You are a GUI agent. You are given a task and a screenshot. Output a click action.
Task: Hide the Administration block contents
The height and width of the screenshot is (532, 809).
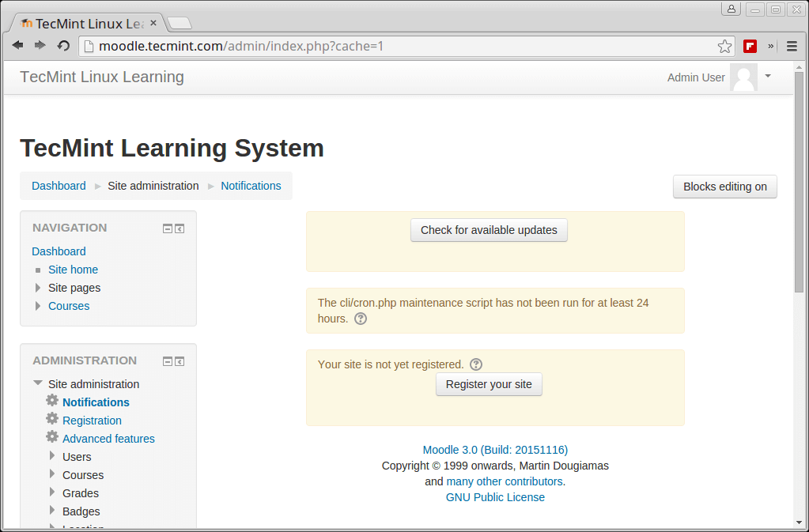(x=168, y=361)
